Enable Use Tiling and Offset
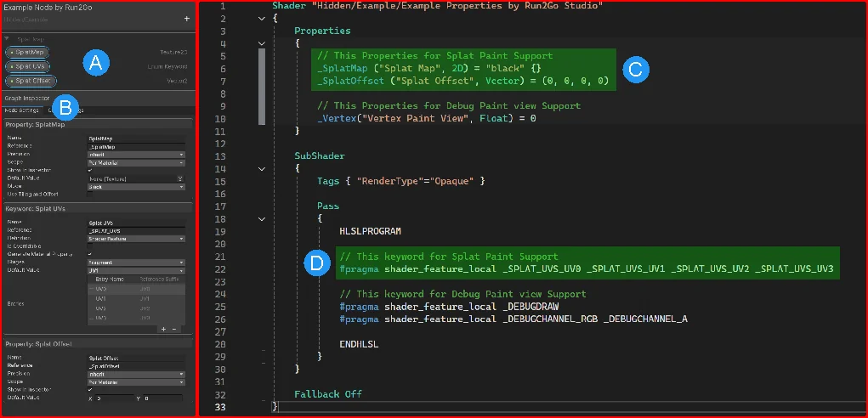The image size is (868, 418). pyautogui.click(x=90, y=194)
